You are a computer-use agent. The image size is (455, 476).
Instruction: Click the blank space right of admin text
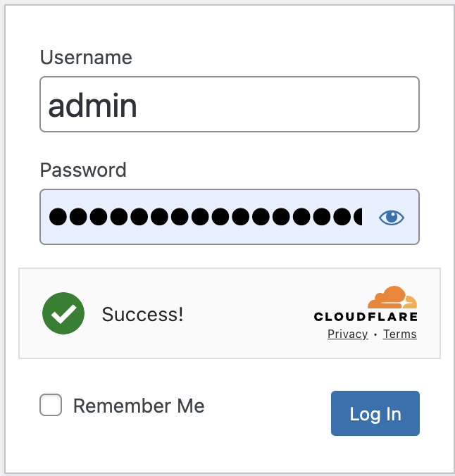(282, 106)
